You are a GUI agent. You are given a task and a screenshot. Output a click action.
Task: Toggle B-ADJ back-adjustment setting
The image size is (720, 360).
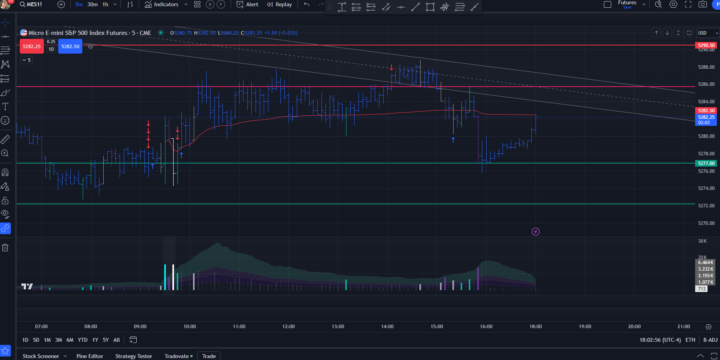709,340
